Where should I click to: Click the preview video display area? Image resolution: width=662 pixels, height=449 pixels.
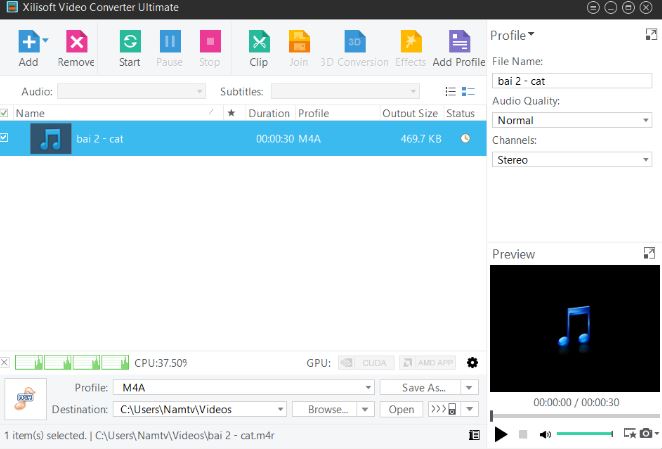(x=575, y=328)
